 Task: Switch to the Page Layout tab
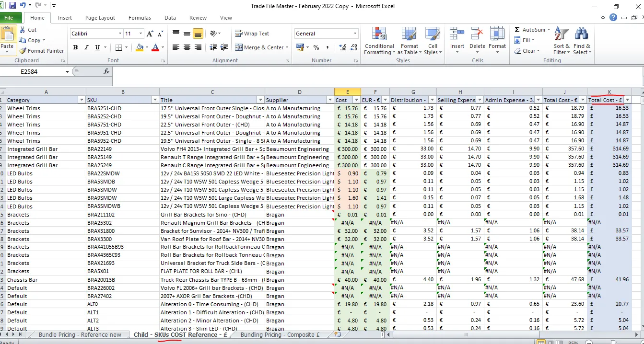100,18
